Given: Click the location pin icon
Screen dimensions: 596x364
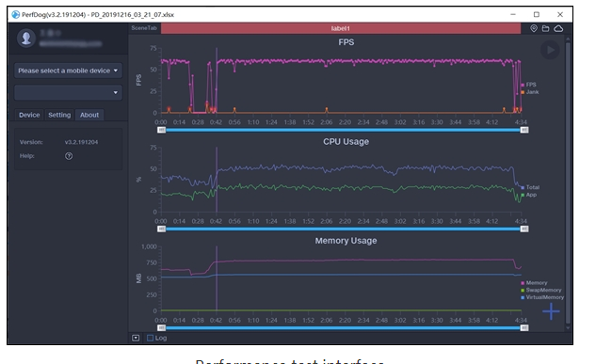Looking at the screenshot, I should (x=534, y=28).
